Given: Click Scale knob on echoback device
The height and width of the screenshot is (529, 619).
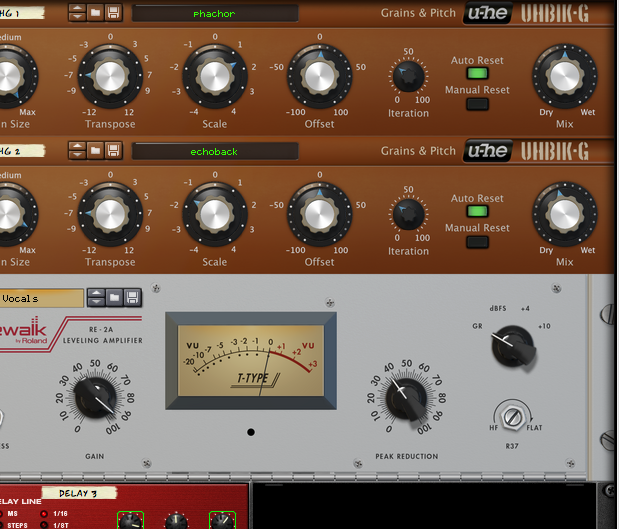Looking at the screenshot, I should point(215,214).
